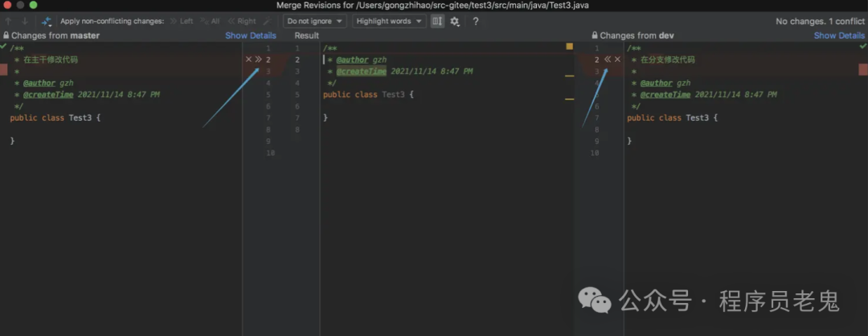Screen dimensions: 868x336
Task: Click 'public class Test3 {' in dev pane
Action: [x=673, y=118]
